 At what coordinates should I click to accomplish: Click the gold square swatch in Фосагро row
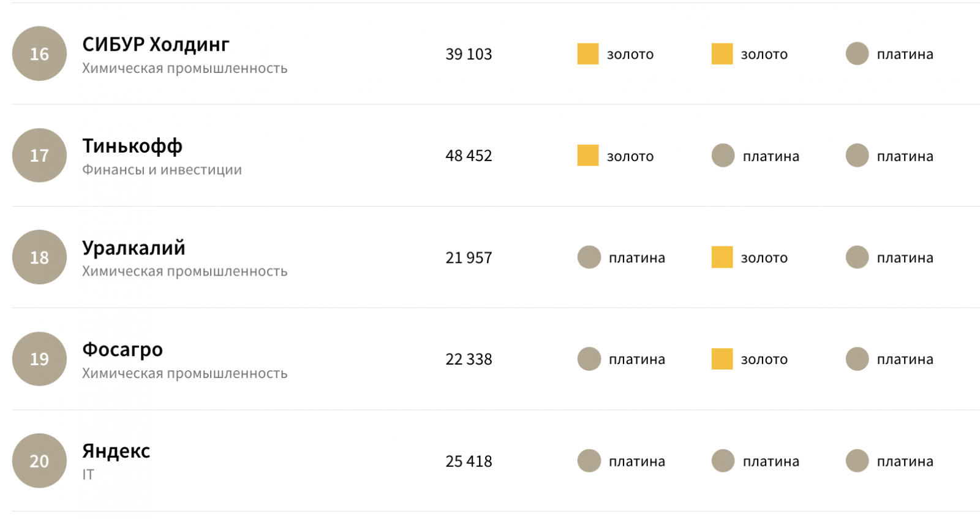tap(722, 359)
